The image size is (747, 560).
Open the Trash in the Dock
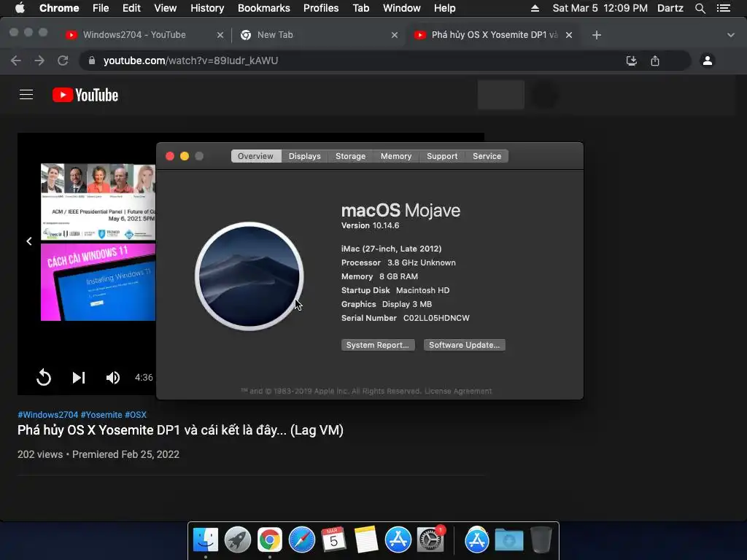click(541, 540)
